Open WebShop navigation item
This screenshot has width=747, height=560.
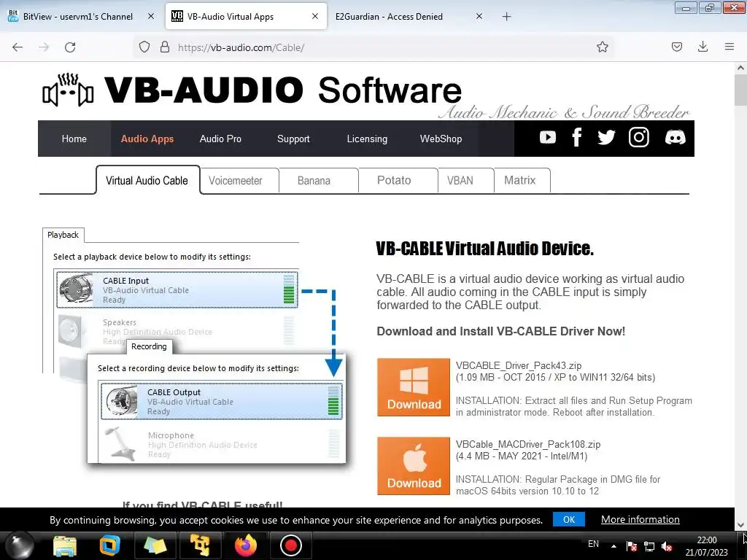pyautogui.click(x=441, y=139)
